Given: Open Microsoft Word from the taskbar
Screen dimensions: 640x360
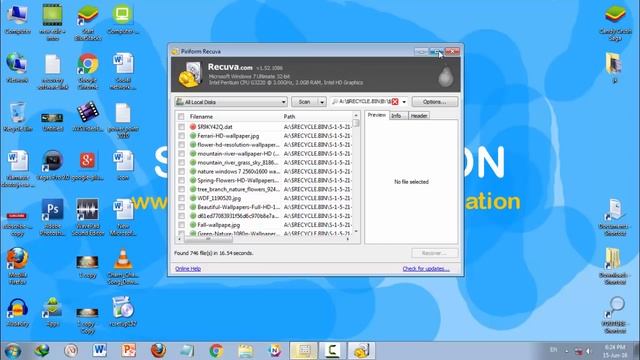Looking at the screenshot, I should (99, 351).
